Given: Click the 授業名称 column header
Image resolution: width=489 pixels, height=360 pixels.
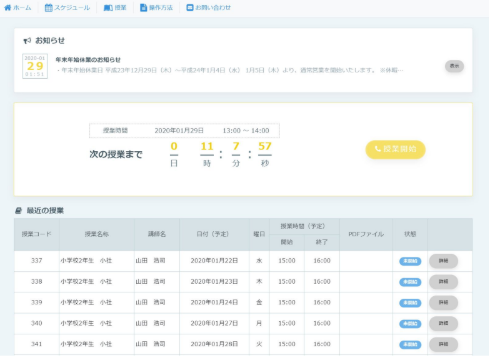Looking at the screenshot, I should pyautogui.click(x=97, y=234).
